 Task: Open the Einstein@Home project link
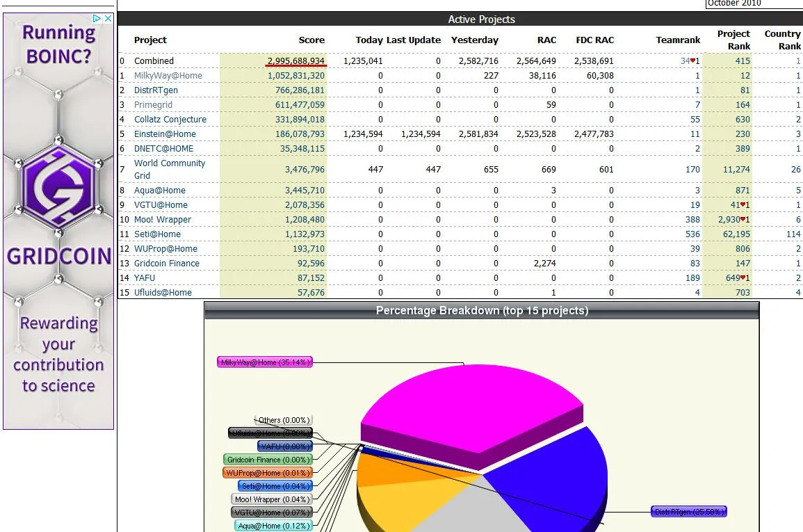click(x=165, y=134)
